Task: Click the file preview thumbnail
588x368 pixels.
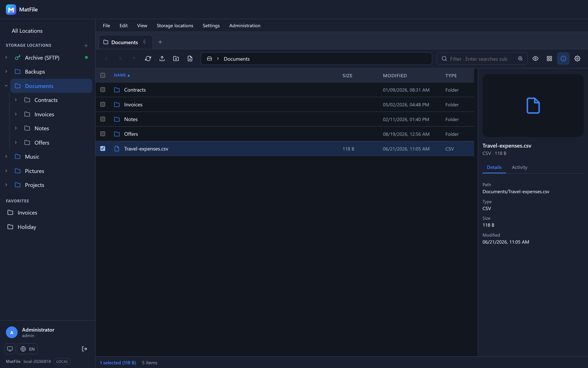Action: [x=533, y=106]
